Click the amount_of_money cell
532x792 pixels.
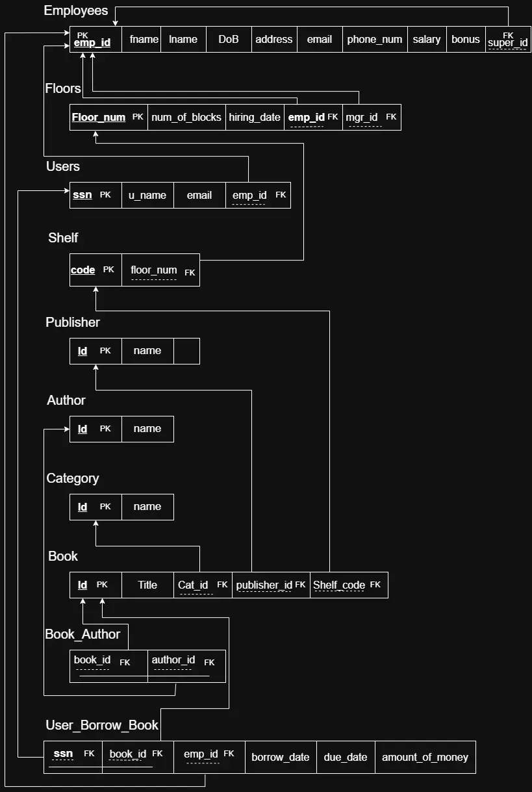point(425,757)
